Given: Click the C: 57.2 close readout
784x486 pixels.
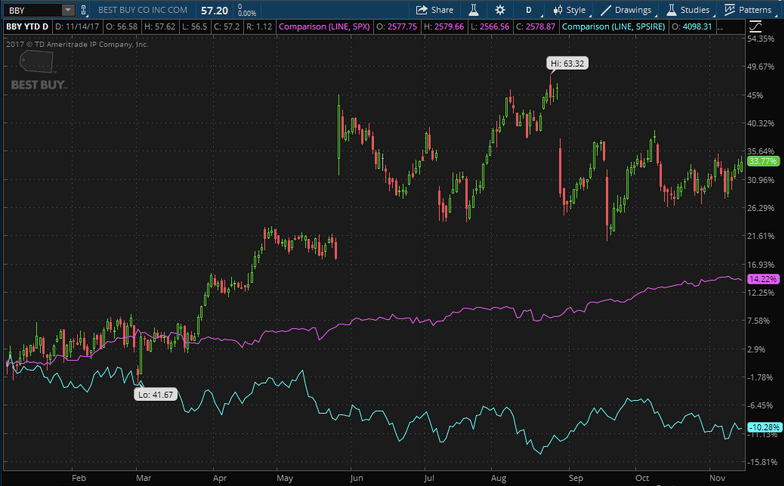Looking at the screenshot, I should 226,26.
